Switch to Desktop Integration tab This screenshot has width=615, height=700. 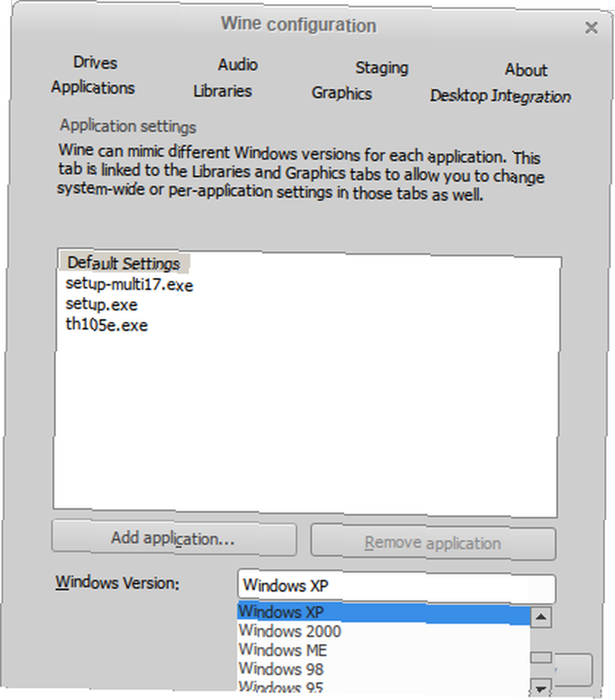[x=500, y=96]
